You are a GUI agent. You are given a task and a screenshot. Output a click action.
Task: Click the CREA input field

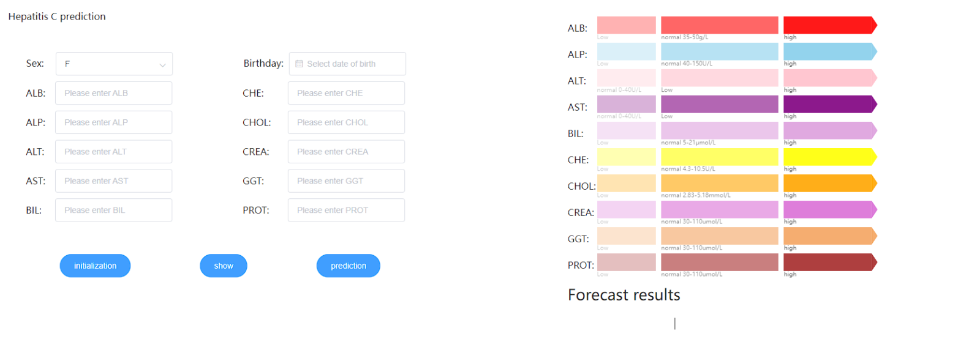tap(346, 152)
